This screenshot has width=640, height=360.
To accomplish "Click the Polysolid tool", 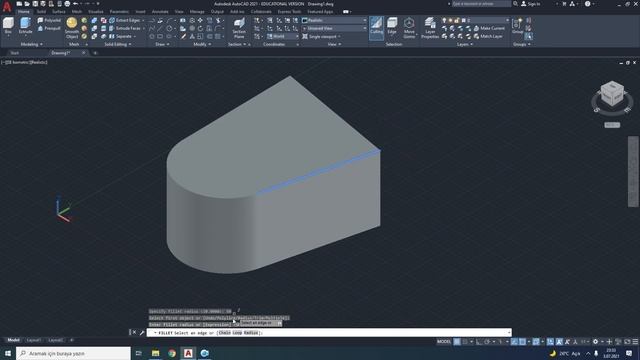I will pyautogui.click(x=49, y=20).
